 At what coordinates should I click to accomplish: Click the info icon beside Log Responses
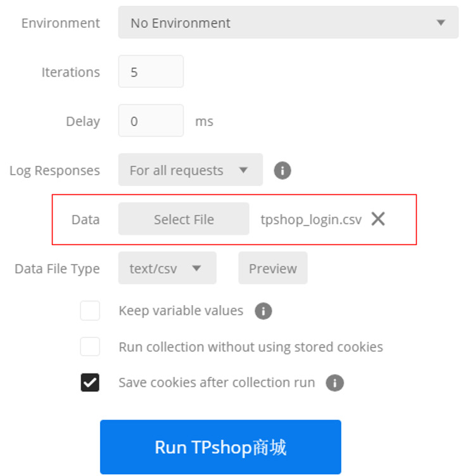(x=282, y=170)
